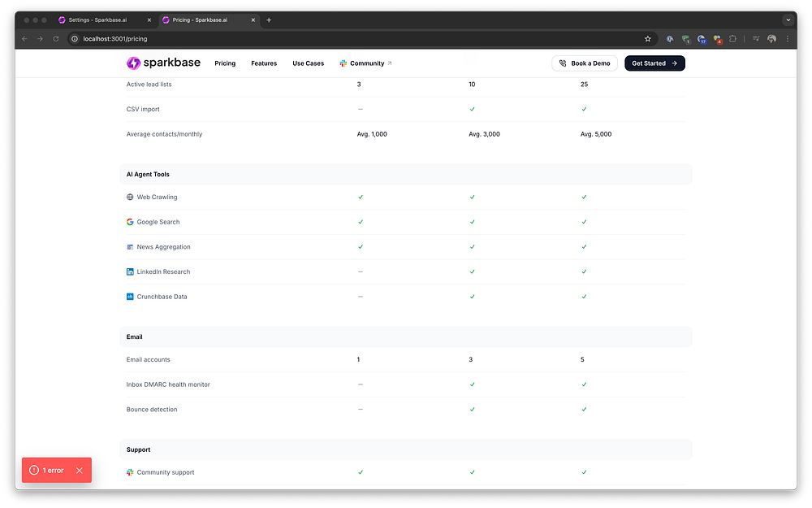Click the Sparkbase logo icon

[x=133, y=63]
